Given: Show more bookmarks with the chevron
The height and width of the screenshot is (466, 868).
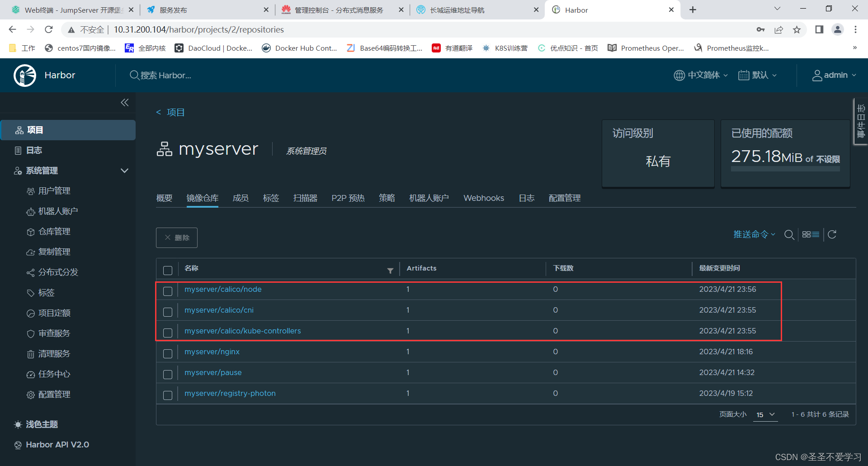Looking at the screenshot, I should pyautogui.click(x=854, y=48).
